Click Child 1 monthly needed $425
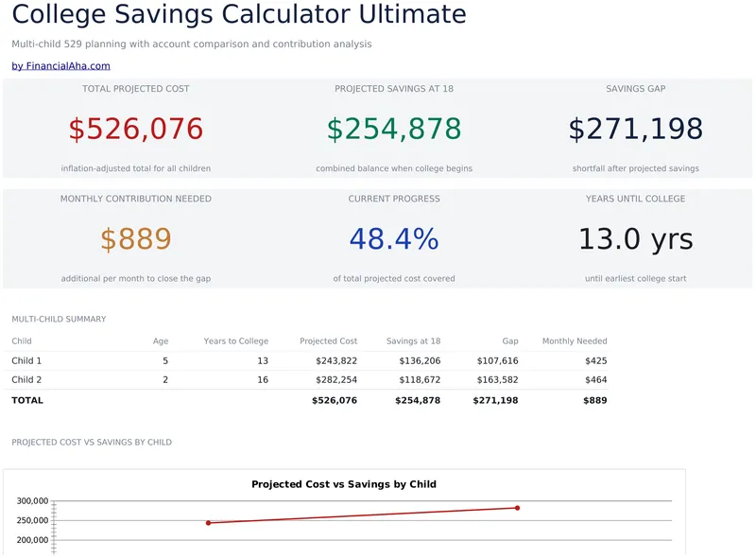Viewport: 756px width, 558px height. pyautogui.click(x=596, y=361)
